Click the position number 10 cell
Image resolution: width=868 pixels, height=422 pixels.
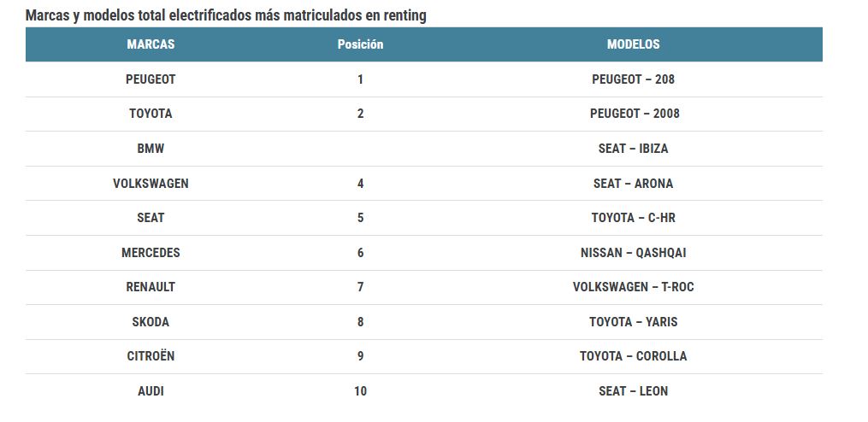pyautogui.click(x=360, y=391)
